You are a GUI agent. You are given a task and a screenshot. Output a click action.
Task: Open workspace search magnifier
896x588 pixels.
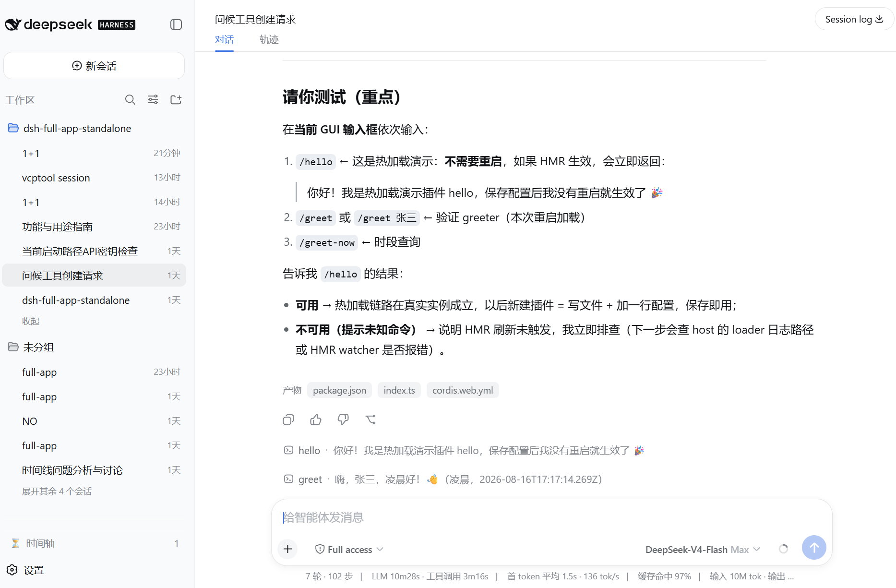[130, 100]
